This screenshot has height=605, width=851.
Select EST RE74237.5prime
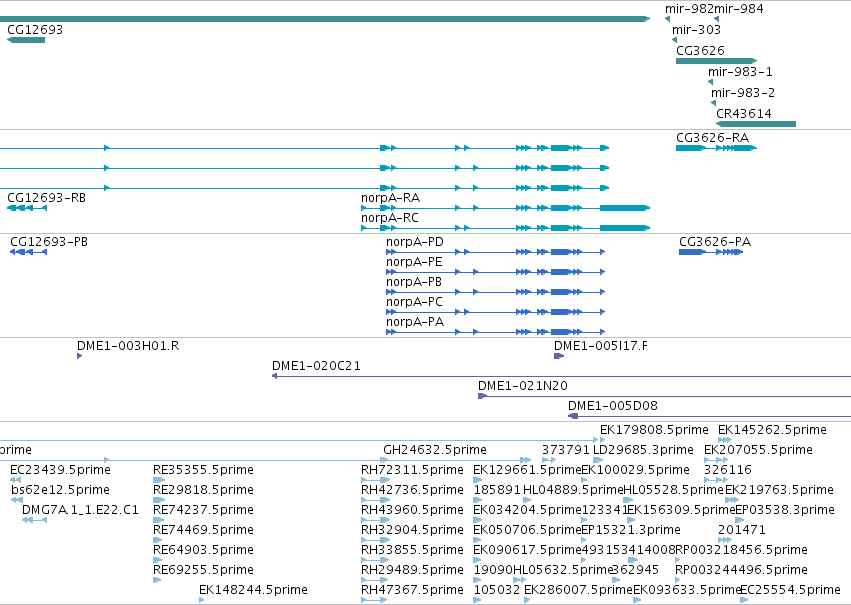(158, 520)
